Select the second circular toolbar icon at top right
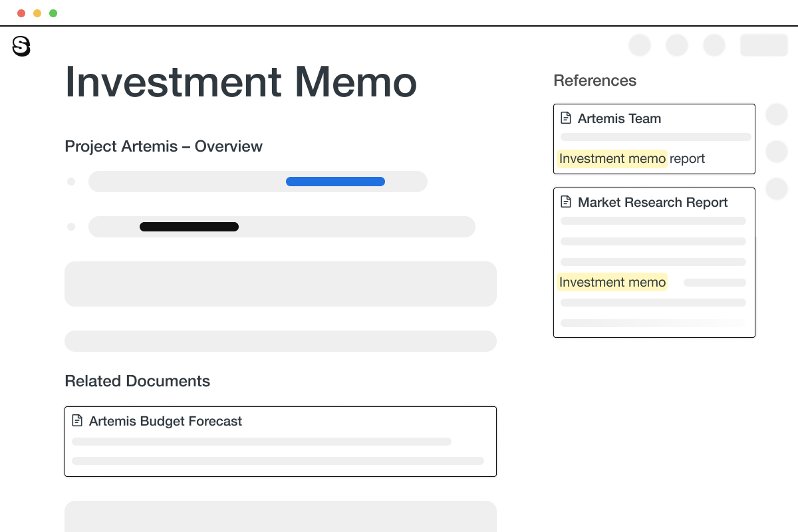The height and width of the screenshot is (532, 798). (x=677, y=45)
